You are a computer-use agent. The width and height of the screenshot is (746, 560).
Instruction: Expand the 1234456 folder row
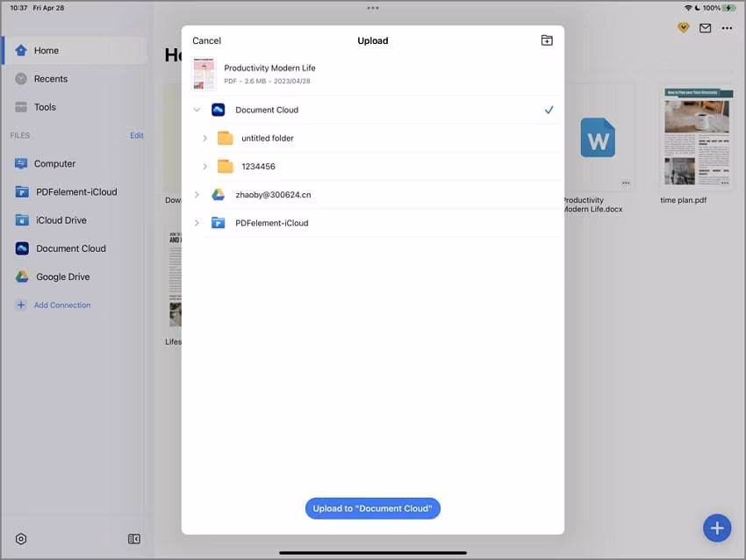(205, 167)
